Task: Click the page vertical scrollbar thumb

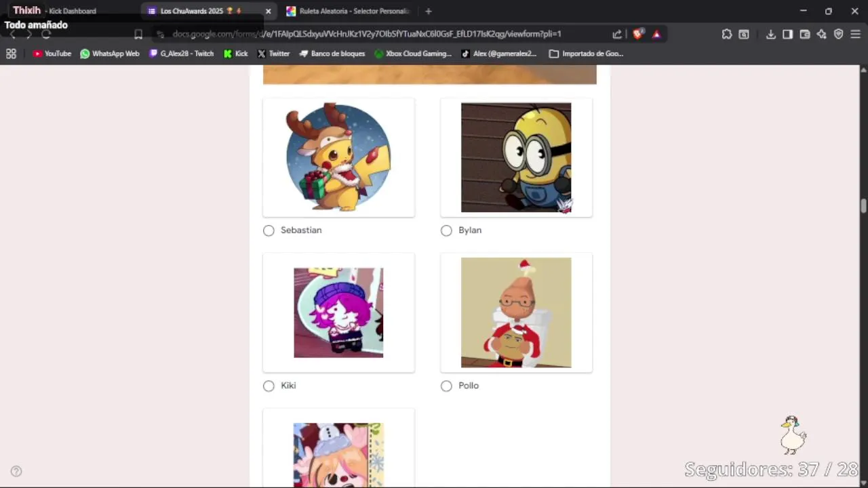Action: pyautogui.click(x=863, y=206)
